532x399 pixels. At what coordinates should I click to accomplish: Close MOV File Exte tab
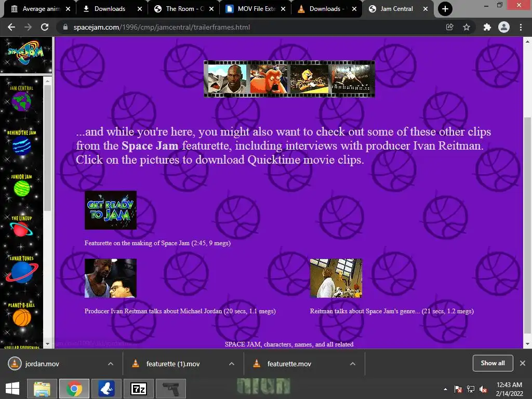tap(283, 9)
